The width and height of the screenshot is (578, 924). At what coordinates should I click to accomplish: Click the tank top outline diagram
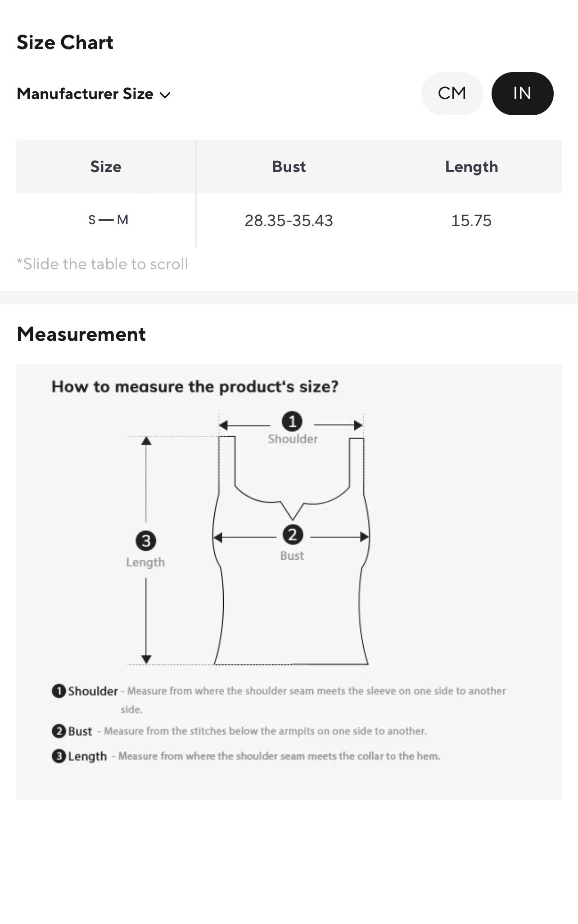click(292, 608)
